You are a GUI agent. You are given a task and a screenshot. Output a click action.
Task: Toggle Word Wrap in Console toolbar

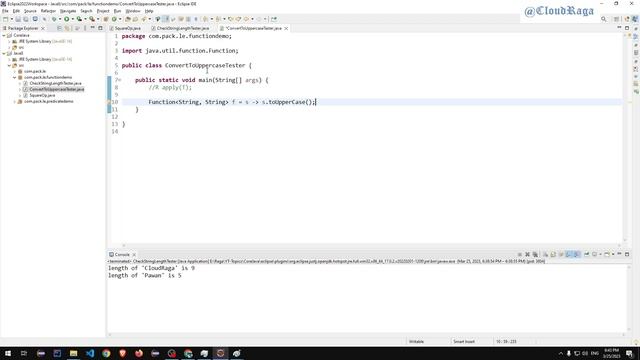click(x=561, y=254)
